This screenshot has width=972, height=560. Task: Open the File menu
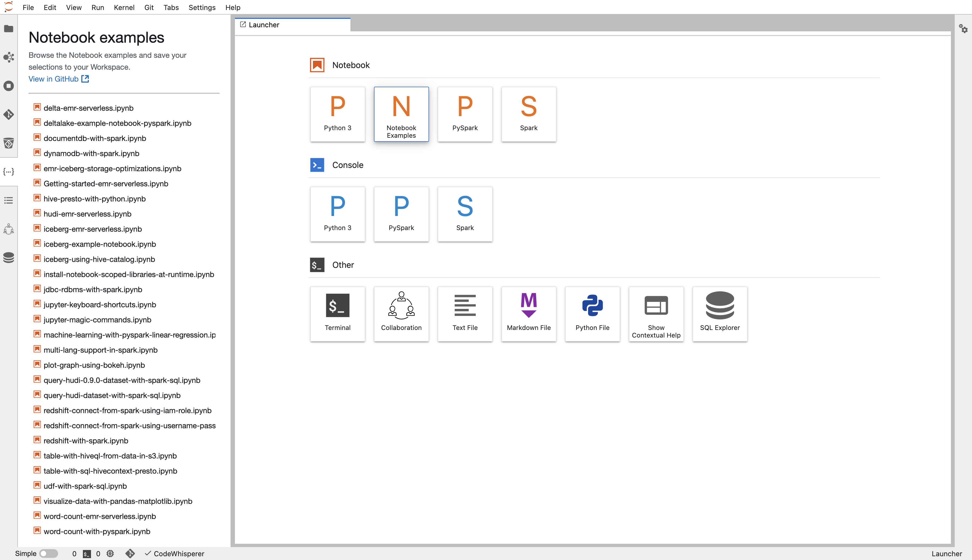[x=28, y=7]
